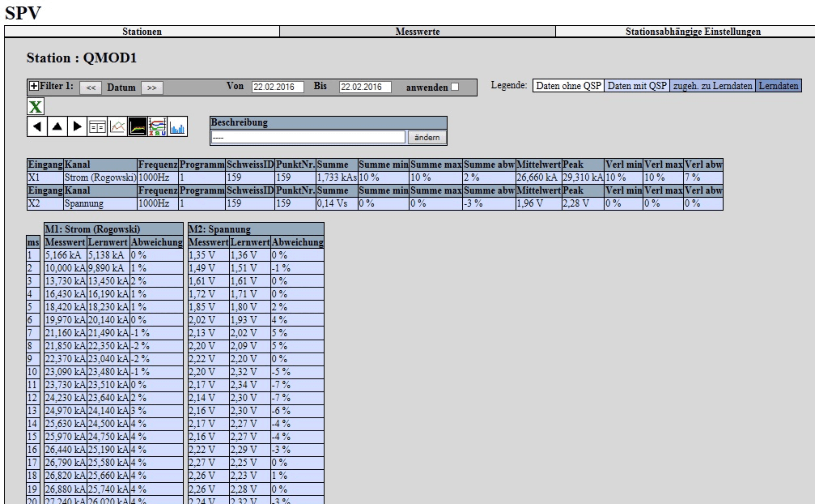
Task: Click the 1,51 V Lernwert cell
Action: tap(250, 268)
